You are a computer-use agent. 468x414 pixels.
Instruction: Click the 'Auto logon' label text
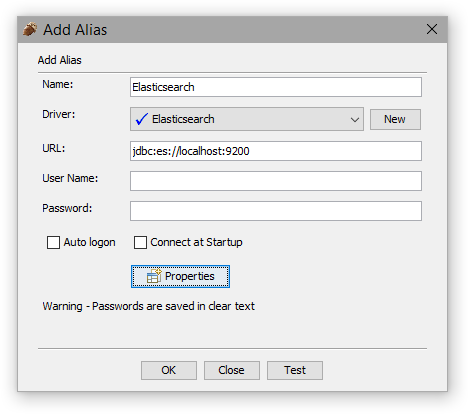pyautogui.click(x=89, y=242)
